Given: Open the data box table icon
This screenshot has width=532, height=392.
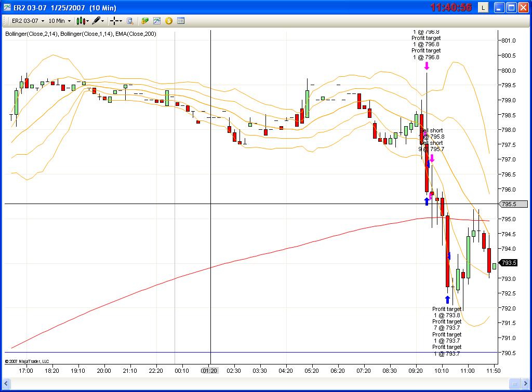Looking at the screenshot, I should point(181,21).
